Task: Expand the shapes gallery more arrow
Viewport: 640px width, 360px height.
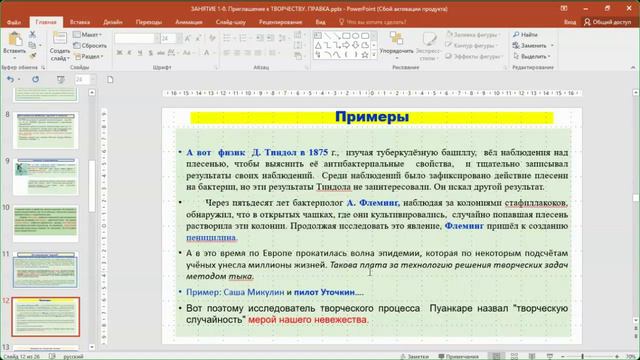Action: [x=374, y=55]
